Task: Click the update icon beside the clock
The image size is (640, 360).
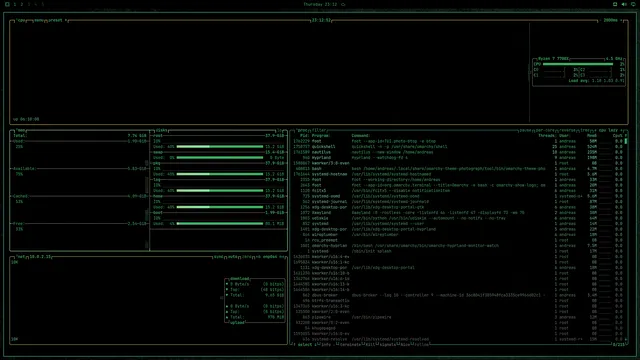Action: click(343, 4)
